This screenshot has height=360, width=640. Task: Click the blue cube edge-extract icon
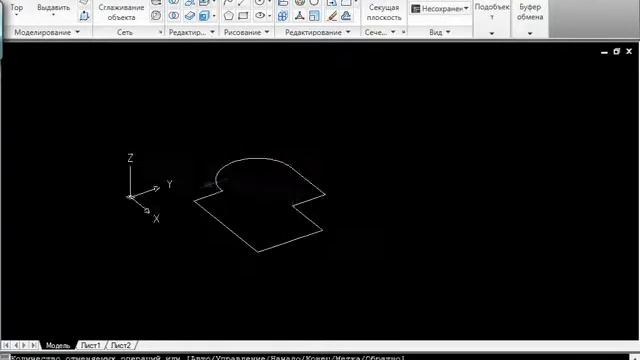pyautogui.click(x=204, y=16)
